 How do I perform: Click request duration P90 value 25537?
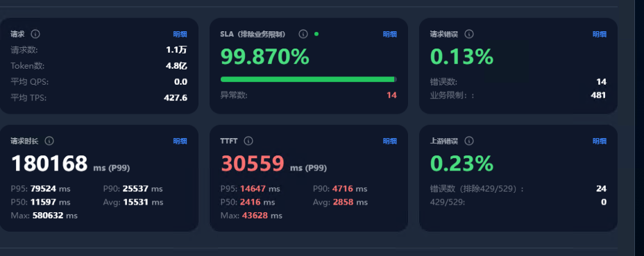pos(135,189)
